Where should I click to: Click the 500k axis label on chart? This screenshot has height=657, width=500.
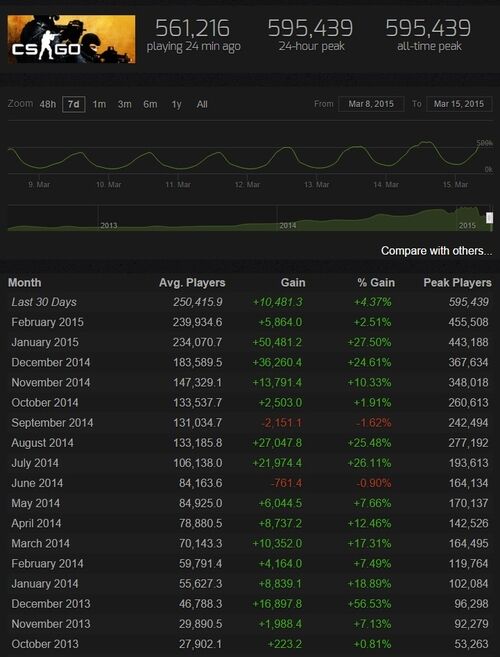coord(484,143)
